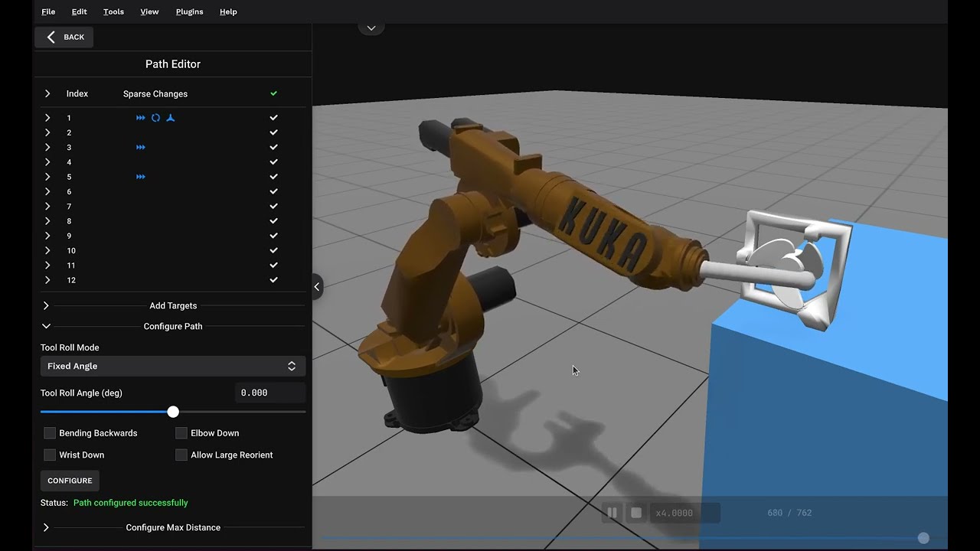
Task: Click the checkmark on row 6
Action: [x=273, y=191]
